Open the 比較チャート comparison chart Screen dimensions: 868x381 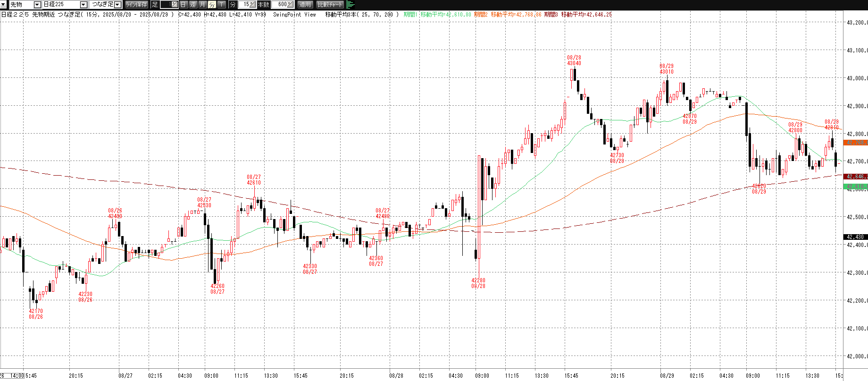(x=330, y=4)
